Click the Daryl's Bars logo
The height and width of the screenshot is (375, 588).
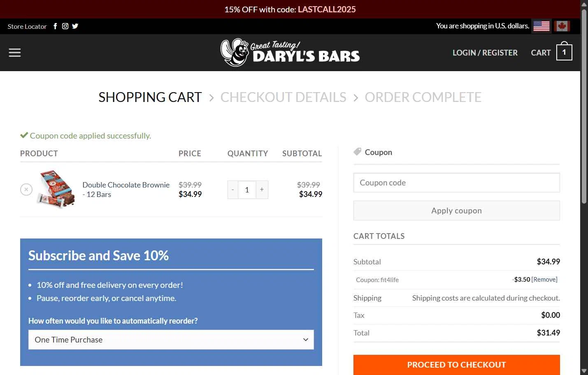pos(290,52)
